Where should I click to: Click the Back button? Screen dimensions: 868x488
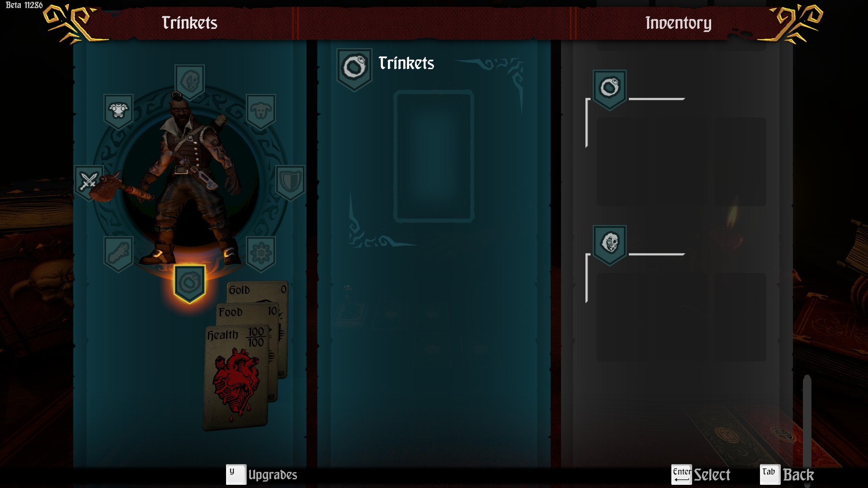tap(787, 475)
